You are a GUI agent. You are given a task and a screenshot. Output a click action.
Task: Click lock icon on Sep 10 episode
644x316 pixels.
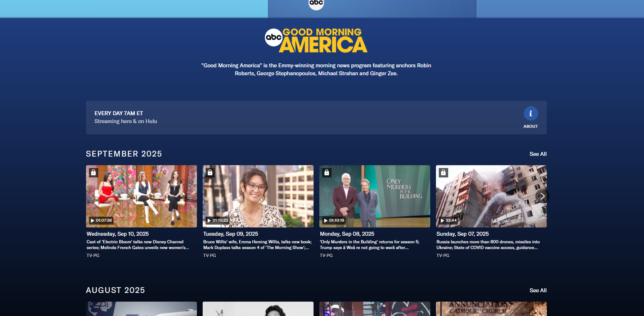[93, 173]
